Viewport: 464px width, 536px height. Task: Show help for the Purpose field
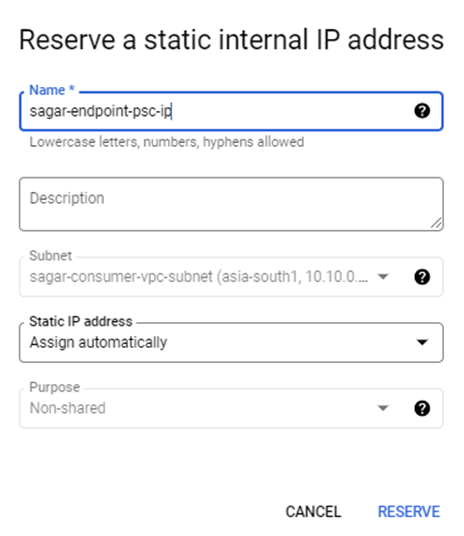point(422,408)
